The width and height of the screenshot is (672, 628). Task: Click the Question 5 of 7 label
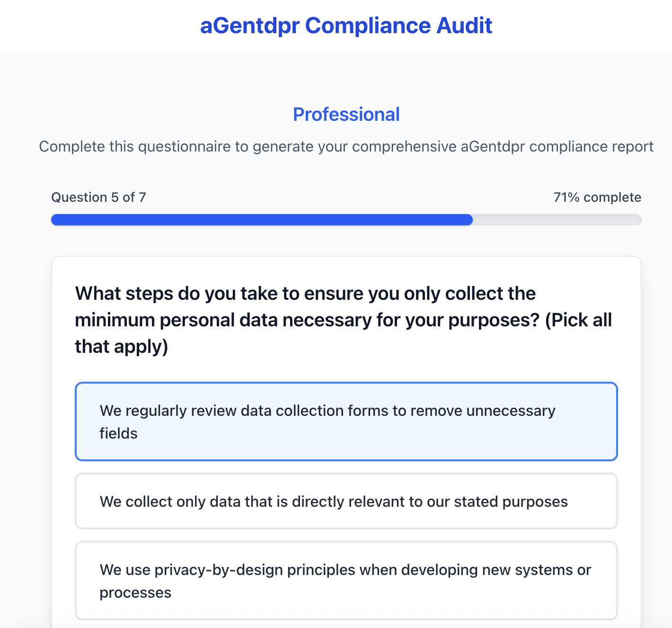[x=98, y=197]
